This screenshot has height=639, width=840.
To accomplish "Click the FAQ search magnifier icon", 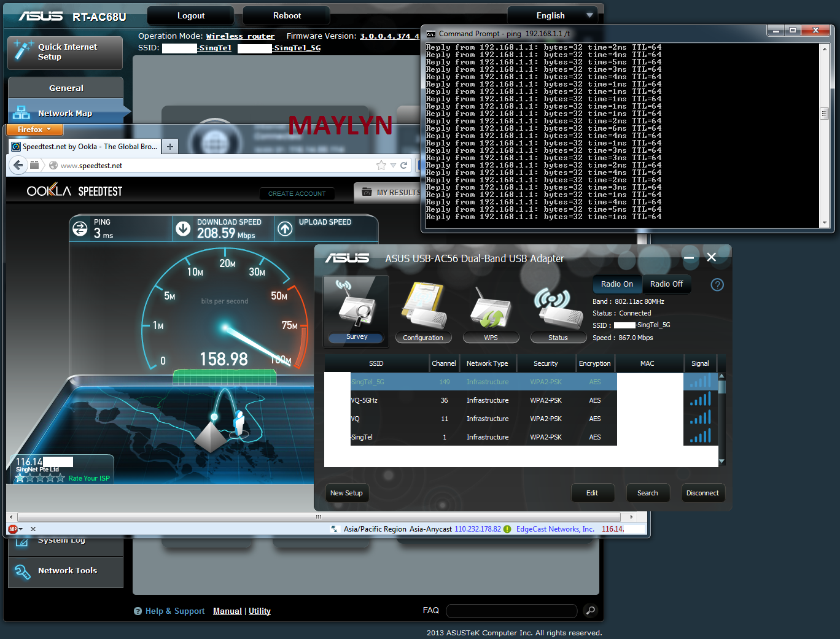I will pyautogui.click(x=590, y=610).
